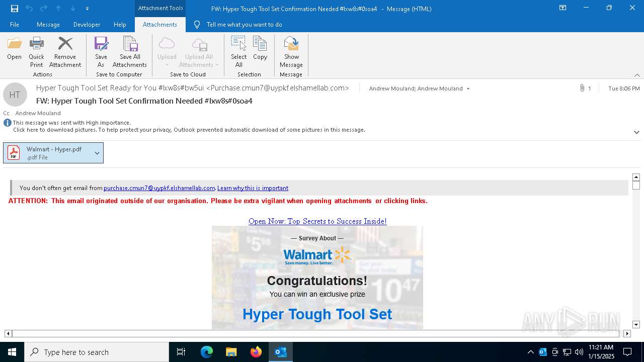This screenshot has height=362, width=644.
Task: Open the File tab
Action: 15,24
